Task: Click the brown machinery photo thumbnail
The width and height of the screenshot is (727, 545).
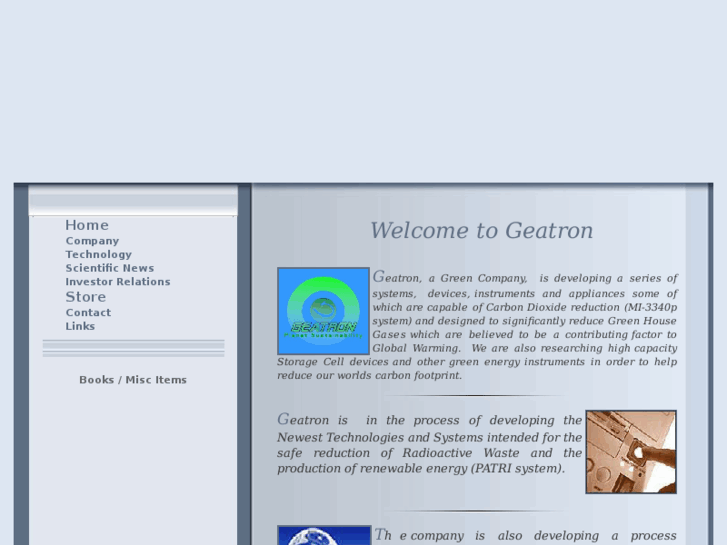Action: [631, 452]
